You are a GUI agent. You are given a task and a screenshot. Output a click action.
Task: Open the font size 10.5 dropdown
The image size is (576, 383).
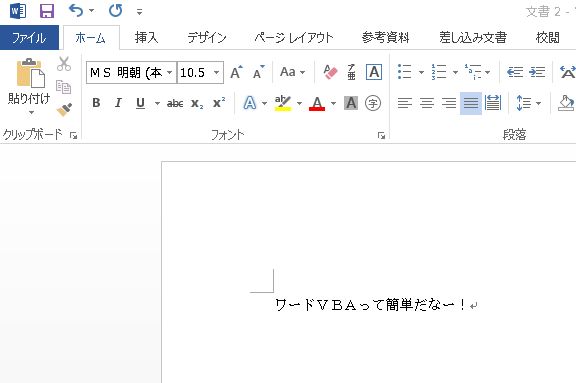coord(216,72)
